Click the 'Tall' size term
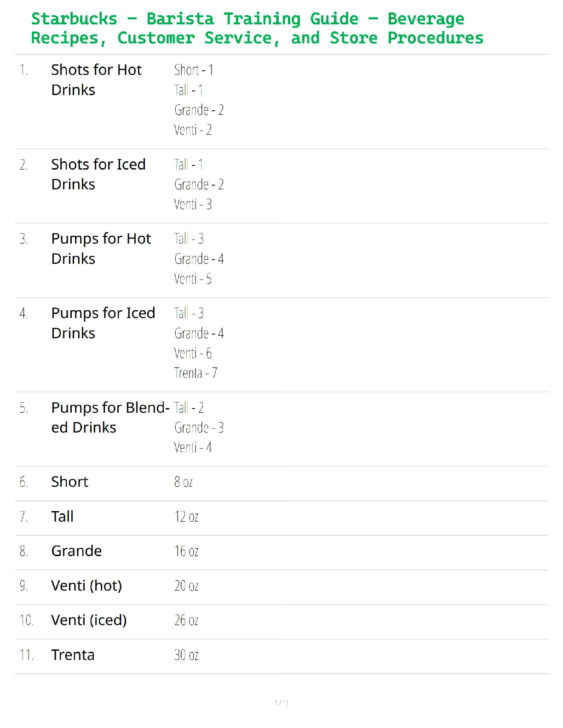The image size is (563, 728). (x=62, y=517)
